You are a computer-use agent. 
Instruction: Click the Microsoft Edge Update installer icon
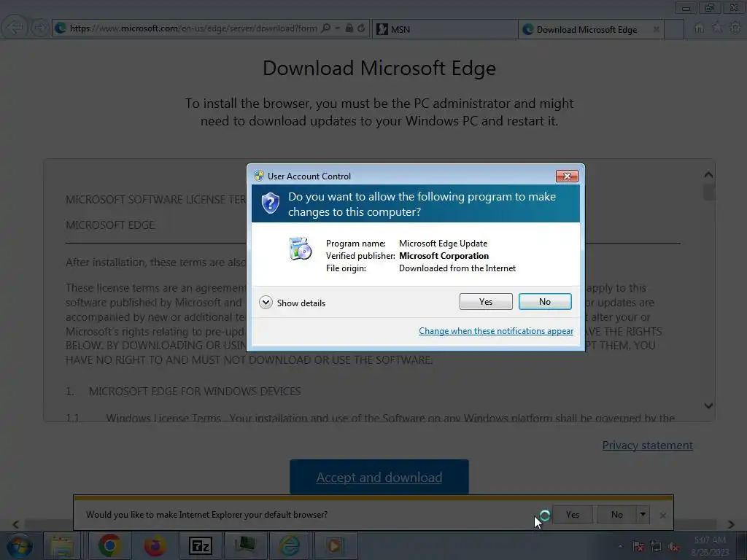(300, 249)
